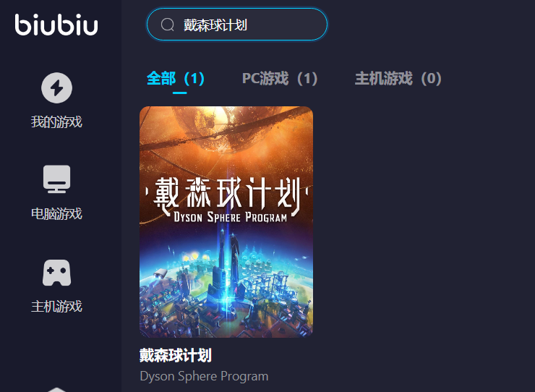Open the 主机游戏 (0) results tab
The height and width of the screenshot is (392, 535).
click(x=398, y=79)
